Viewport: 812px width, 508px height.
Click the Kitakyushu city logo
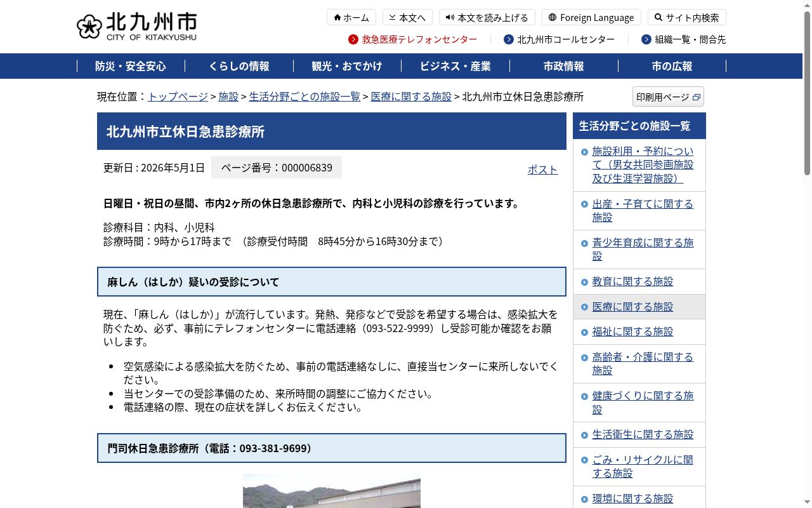point(136,27)
